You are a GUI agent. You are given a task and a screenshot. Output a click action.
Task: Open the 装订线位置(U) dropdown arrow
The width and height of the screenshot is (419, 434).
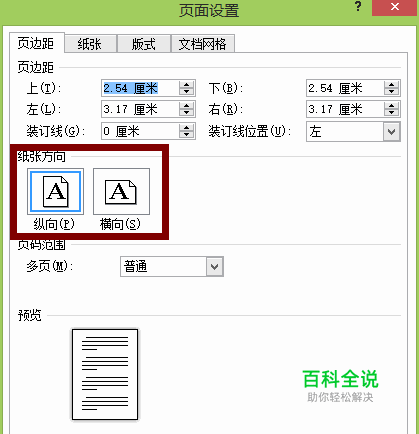pyautogui.click(x=391, y=132)
